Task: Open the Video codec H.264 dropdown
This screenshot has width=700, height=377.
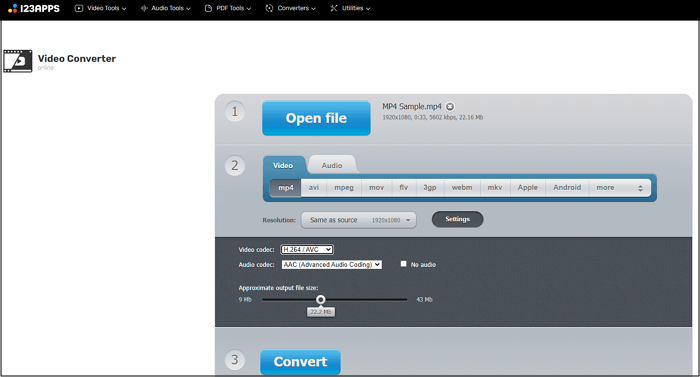Action: [307, 249]
